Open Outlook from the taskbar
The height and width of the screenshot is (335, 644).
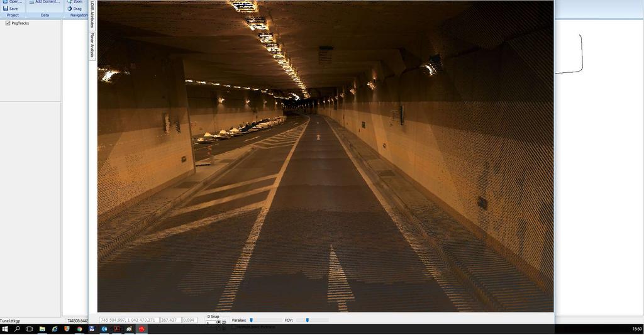click(104, 329)
